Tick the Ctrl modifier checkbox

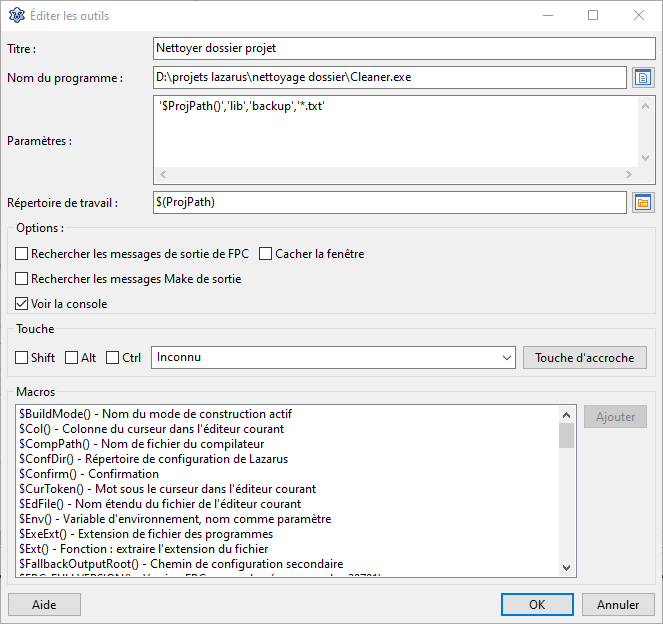click(x=113, y=358)
